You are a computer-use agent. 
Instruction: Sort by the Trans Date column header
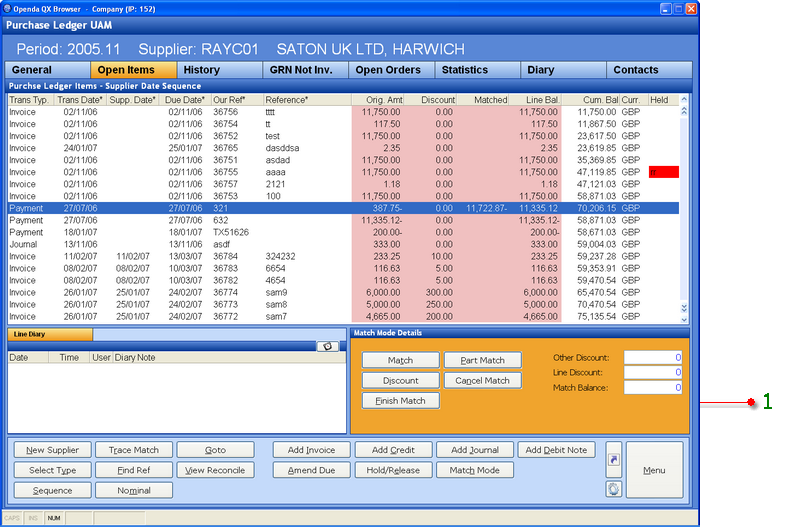click(80, 100)
